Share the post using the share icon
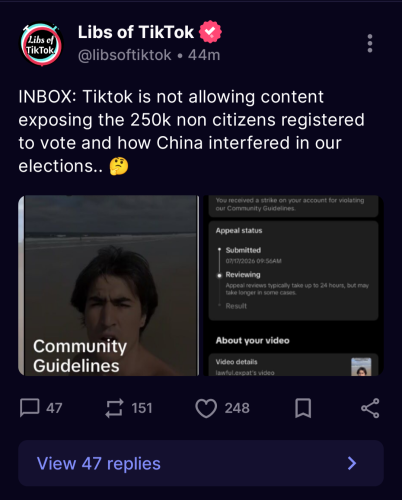402x500 pixels. tap(370, 408)
